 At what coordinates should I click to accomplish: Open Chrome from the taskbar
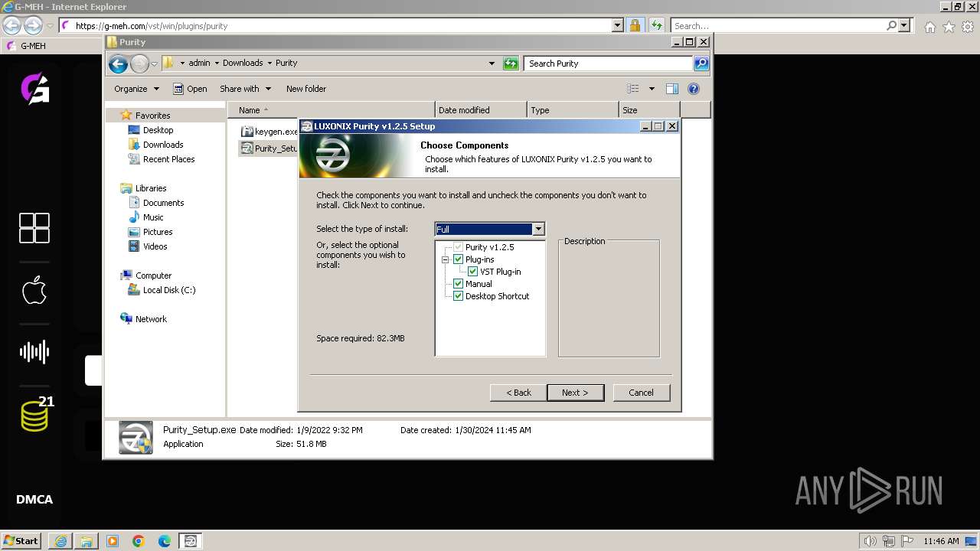[x=139, y=541]
